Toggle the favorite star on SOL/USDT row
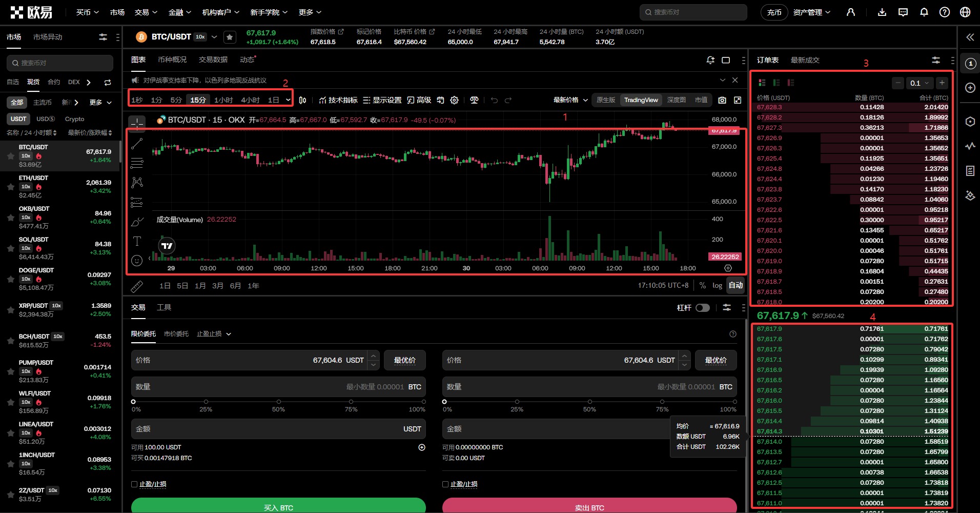The width and height of the screenshot is (980, 513). [10, 248]
